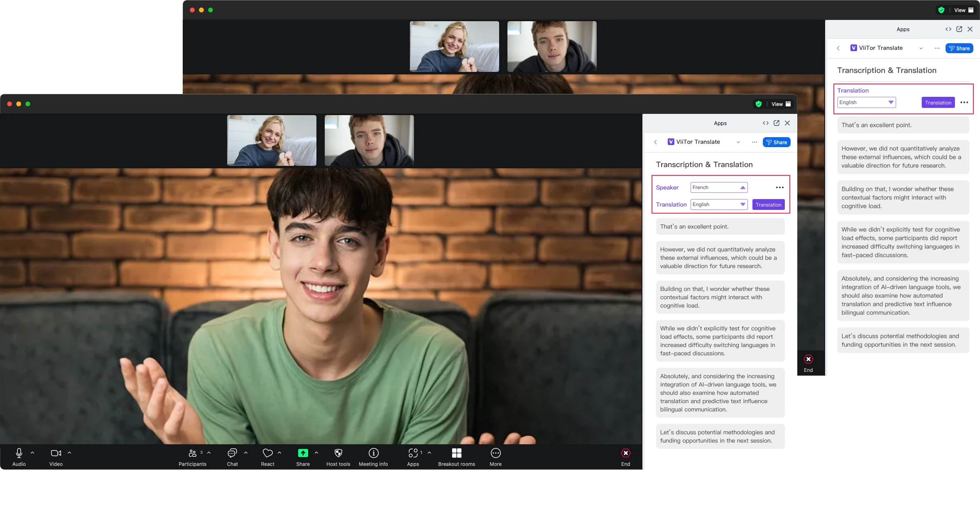Open ellipsis beside ViiTor Translate, back window
This screenshot has width=980, height=517.
tap(937, 48)
